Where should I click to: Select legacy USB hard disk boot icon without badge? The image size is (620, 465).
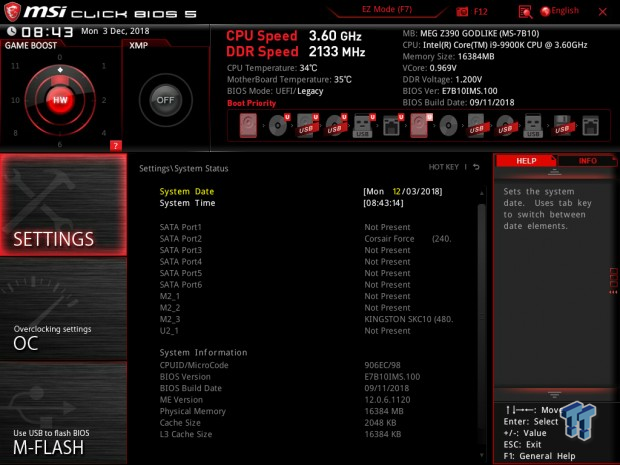pyautogui.click(x=477, y=126)
